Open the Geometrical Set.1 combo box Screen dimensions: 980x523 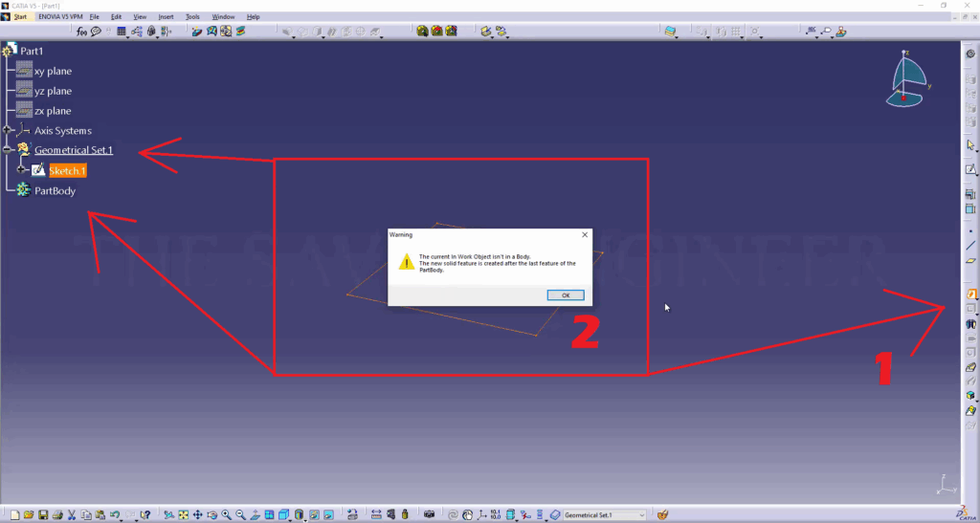641,515
